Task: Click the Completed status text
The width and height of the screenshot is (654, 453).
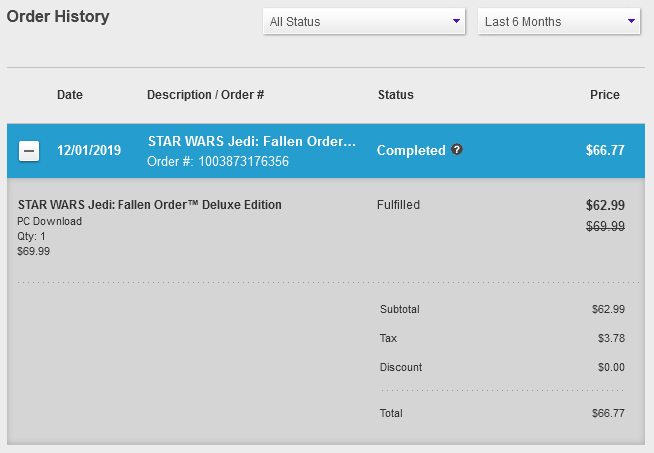Action: (x=411, y=150)
